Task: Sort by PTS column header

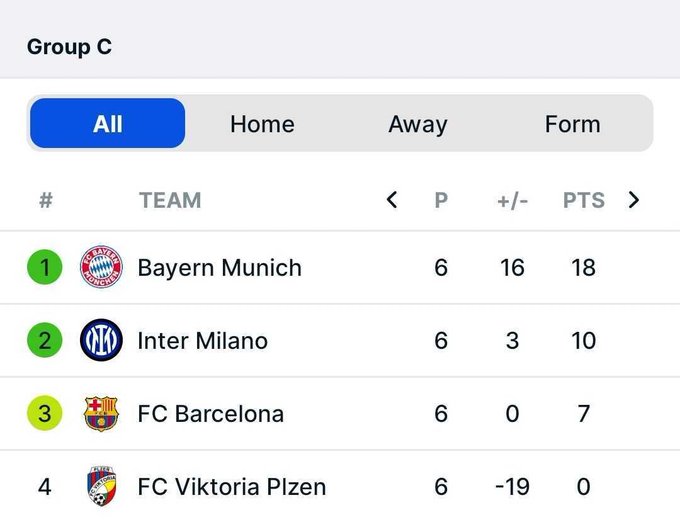Action: 584,200
